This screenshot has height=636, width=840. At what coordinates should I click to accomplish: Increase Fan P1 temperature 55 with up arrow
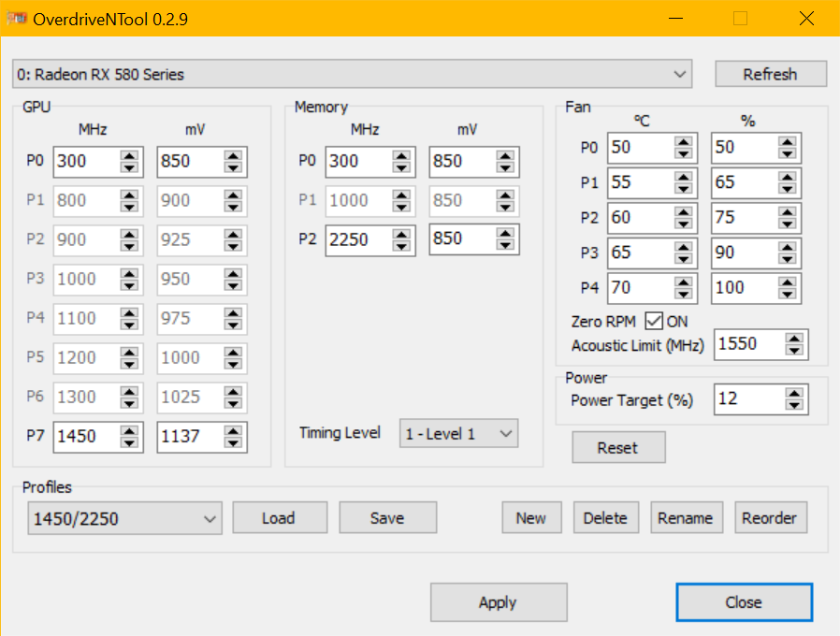(x=683, y=177)
